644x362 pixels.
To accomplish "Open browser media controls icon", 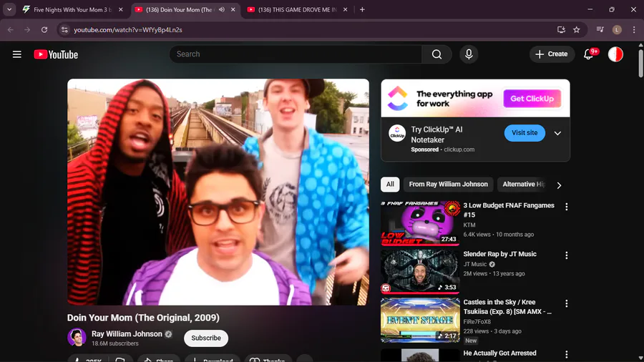I will click(600, 29).
